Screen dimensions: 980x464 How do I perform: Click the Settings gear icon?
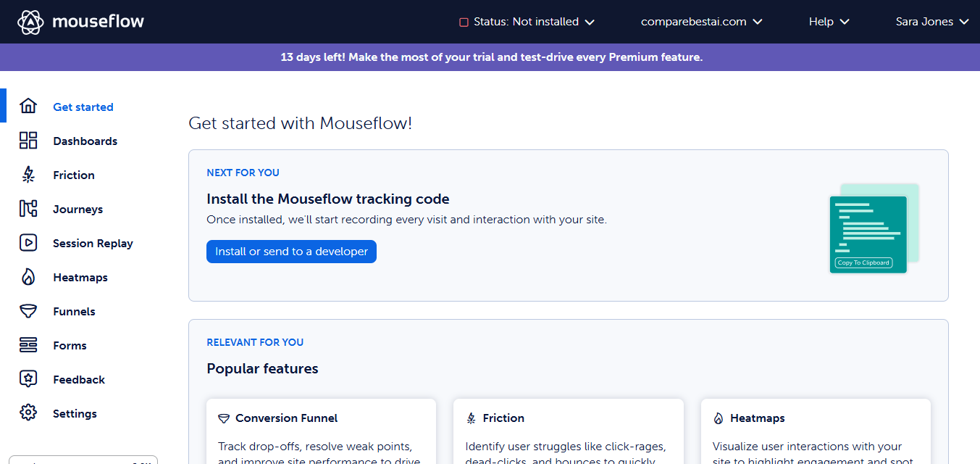tap(28, 413)
